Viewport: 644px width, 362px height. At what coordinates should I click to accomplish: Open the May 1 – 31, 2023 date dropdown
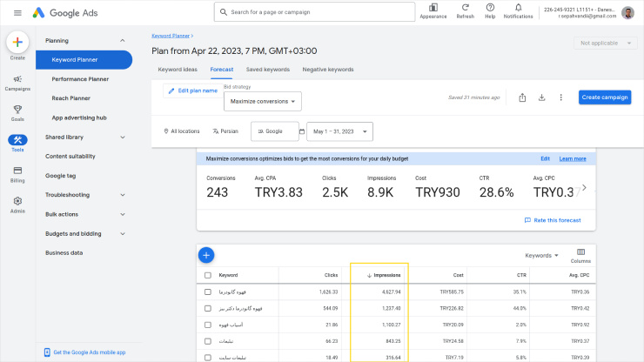[x=339, y=131]
